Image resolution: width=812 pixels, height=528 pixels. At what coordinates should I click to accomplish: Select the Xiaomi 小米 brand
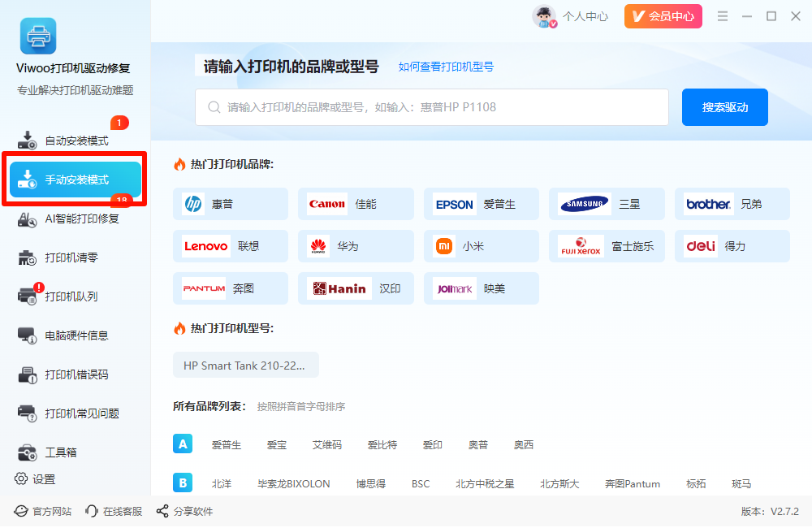pos(481,246)
